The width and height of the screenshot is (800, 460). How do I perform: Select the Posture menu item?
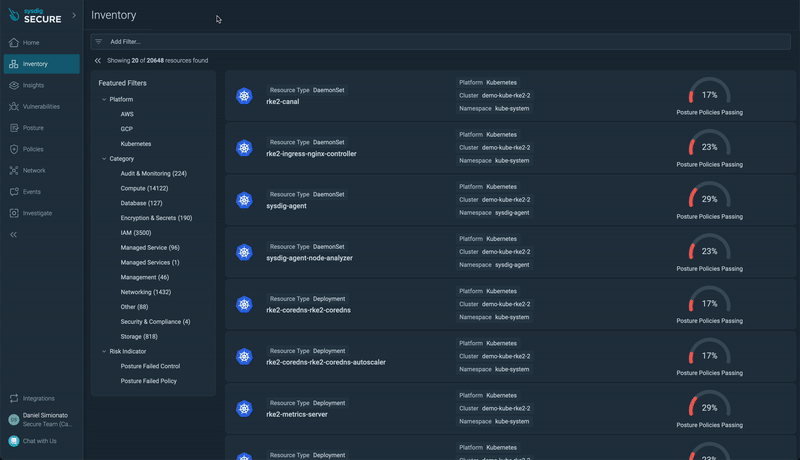(41, 128)
